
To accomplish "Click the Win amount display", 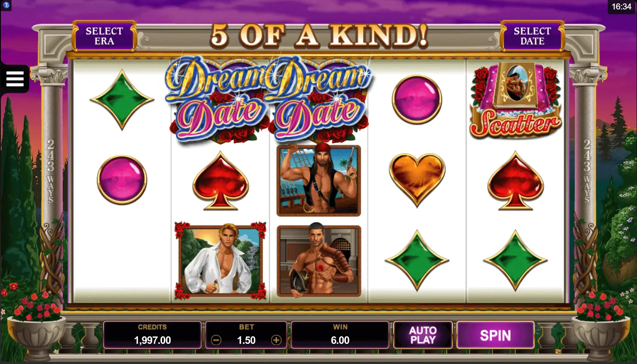I will (340, 335).
